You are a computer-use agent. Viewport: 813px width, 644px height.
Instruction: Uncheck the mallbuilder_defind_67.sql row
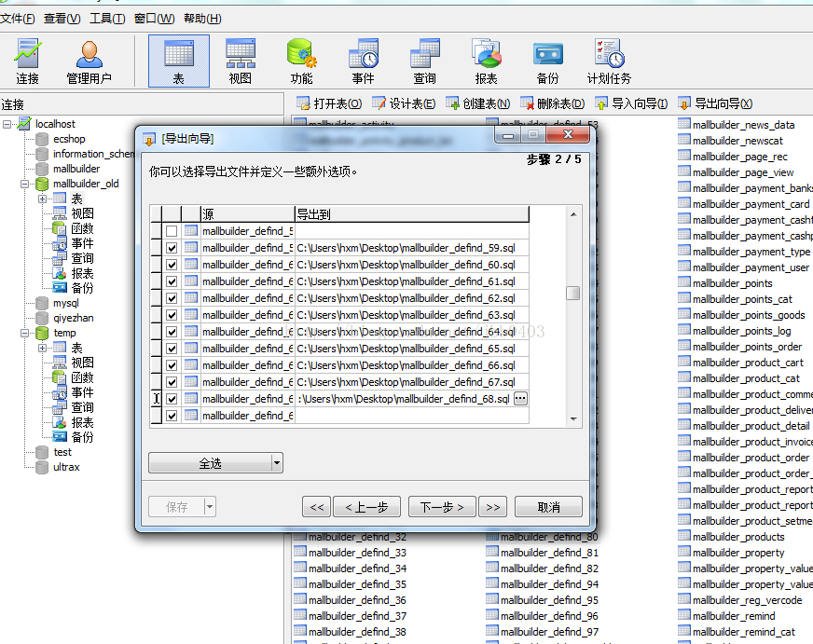(x=172, y=382)
